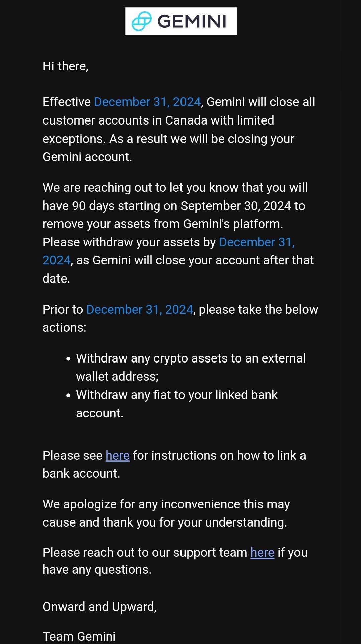
Task: Open the date link after 'Prior to'
Action: tap(139, 310)
